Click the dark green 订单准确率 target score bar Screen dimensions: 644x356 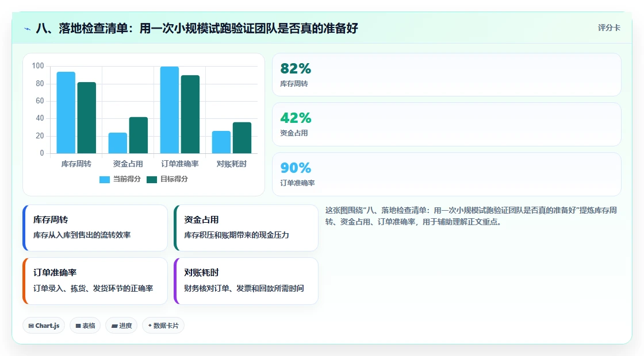(190, 114)
